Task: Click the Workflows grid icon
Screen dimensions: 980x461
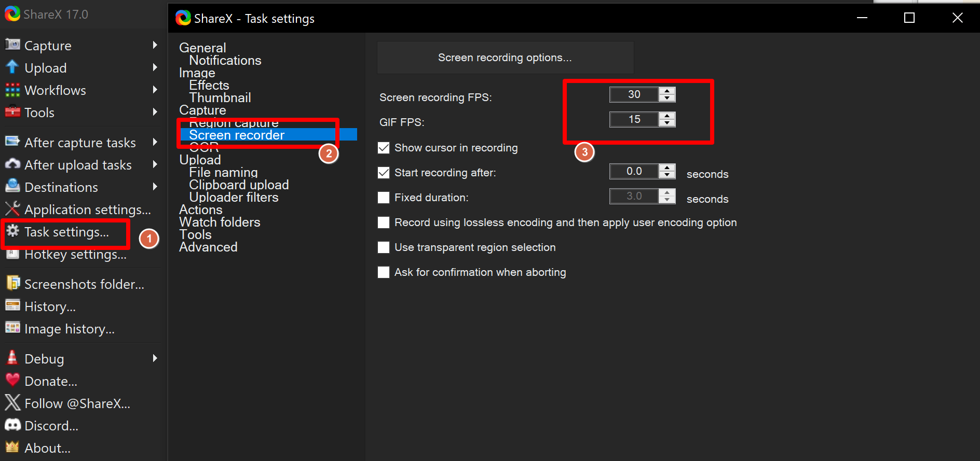Action: click(x=12, y=90)
